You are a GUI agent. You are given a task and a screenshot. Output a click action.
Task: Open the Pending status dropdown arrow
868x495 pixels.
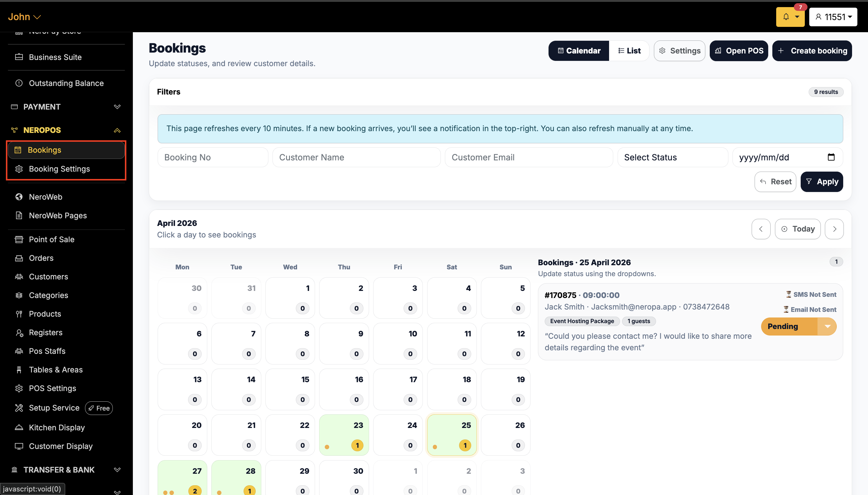click(x=827, y=326)
